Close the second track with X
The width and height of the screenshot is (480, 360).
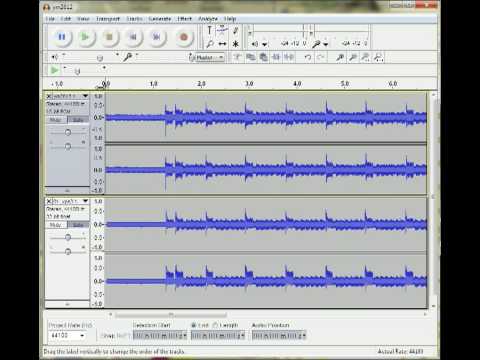(x=49, y=201)
